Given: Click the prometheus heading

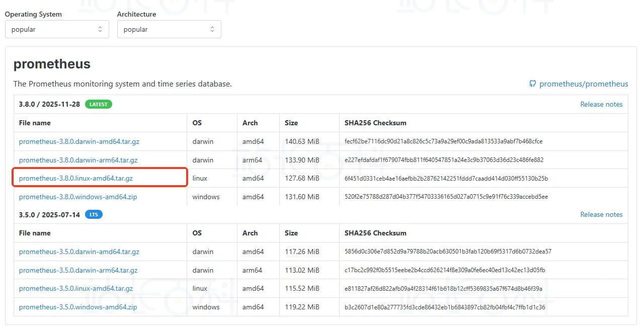Looking at the screenshot, I should (52, 64).
